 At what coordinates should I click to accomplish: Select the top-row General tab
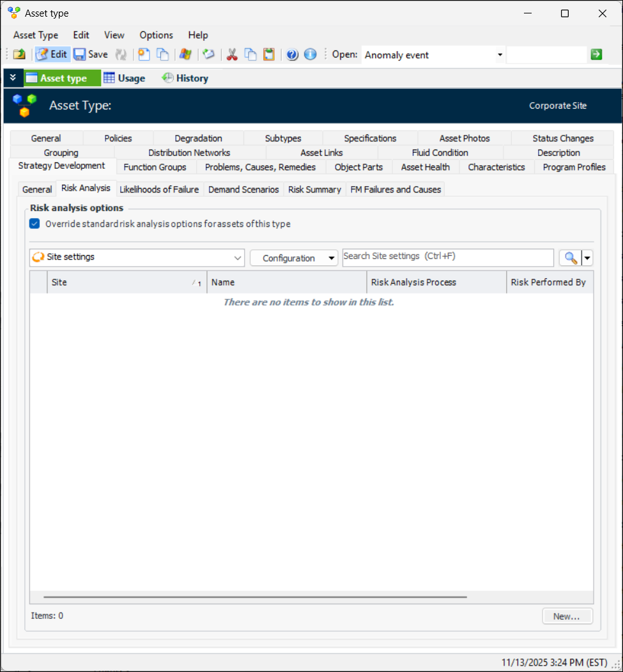(46, 139)
